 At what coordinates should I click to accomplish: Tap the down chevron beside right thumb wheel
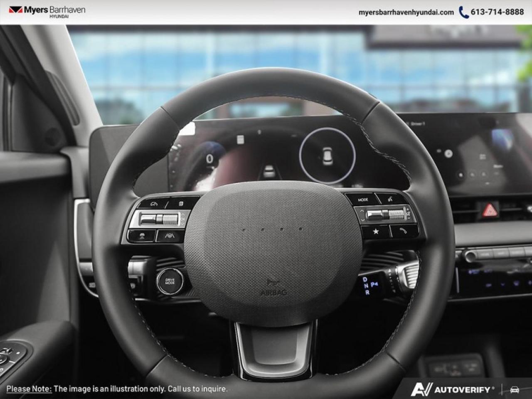362,220
